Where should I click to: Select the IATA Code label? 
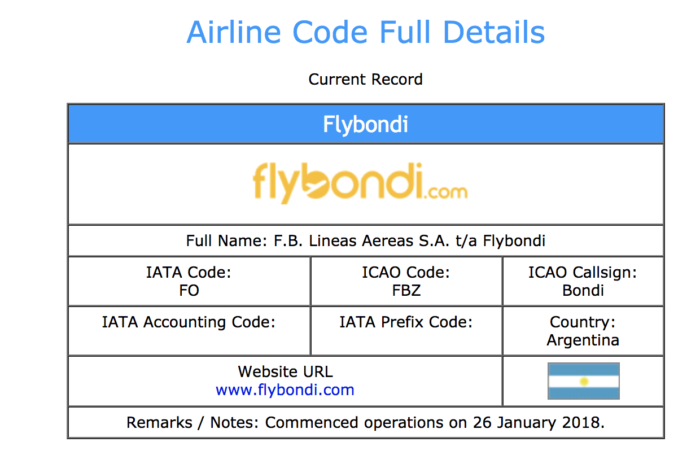pos(189,272)
